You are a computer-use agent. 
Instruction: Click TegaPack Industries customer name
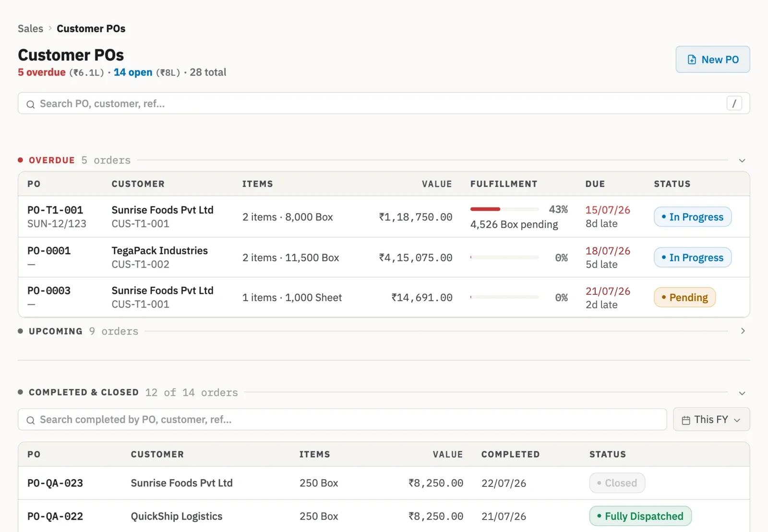point(159,251)
